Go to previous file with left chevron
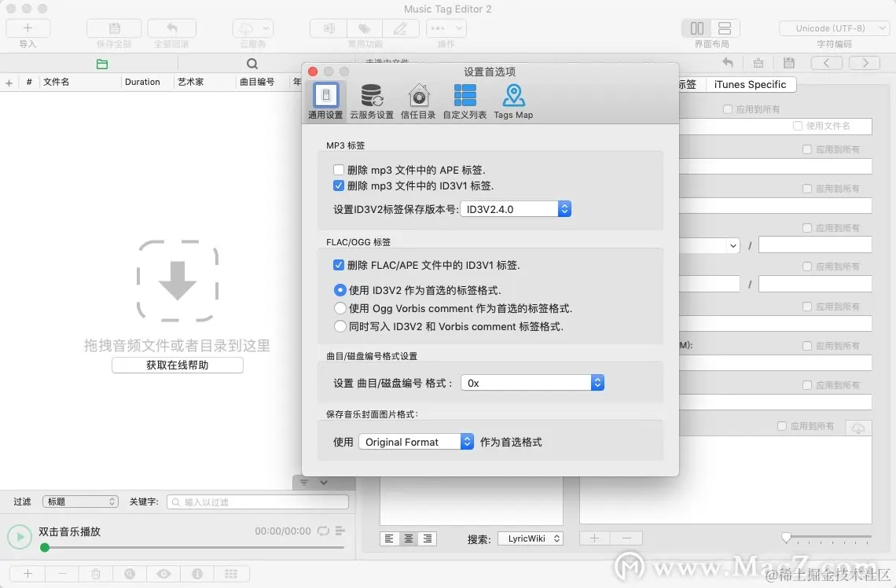Image resolution: width=896 pixels, height=588 pixels. tap(826, 63)
